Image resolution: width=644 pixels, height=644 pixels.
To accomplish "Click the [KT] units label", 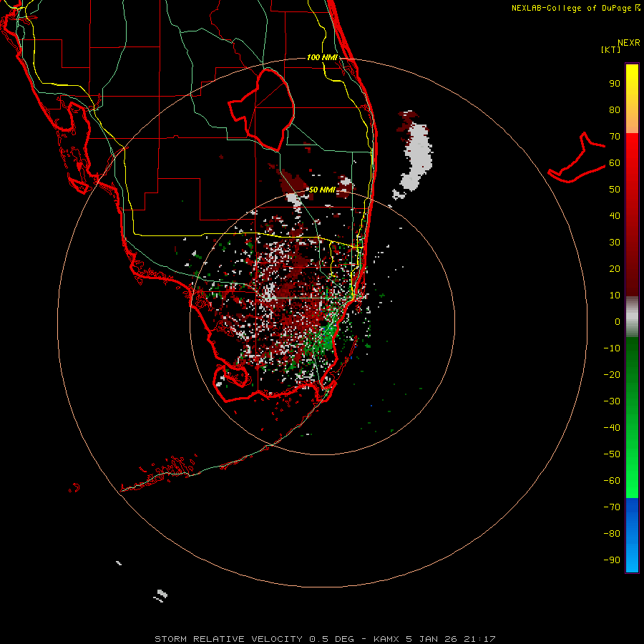I will (611, 49).
